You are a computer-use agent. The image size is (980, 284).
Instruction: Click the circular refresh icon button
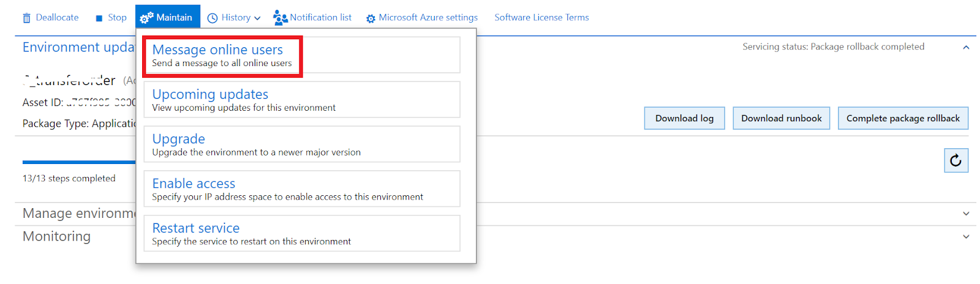tap(956, 161)
